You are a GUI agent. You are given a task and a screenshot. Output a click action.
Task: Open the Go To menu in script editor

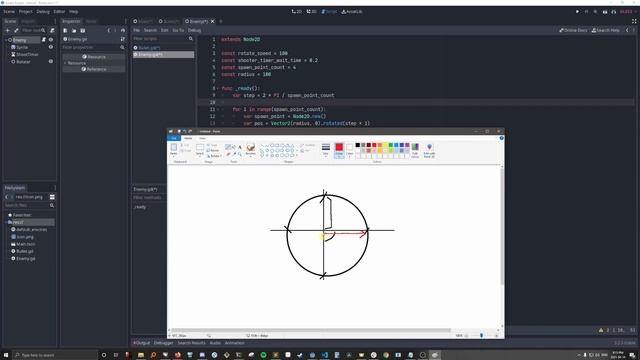(x=178, y=30)
